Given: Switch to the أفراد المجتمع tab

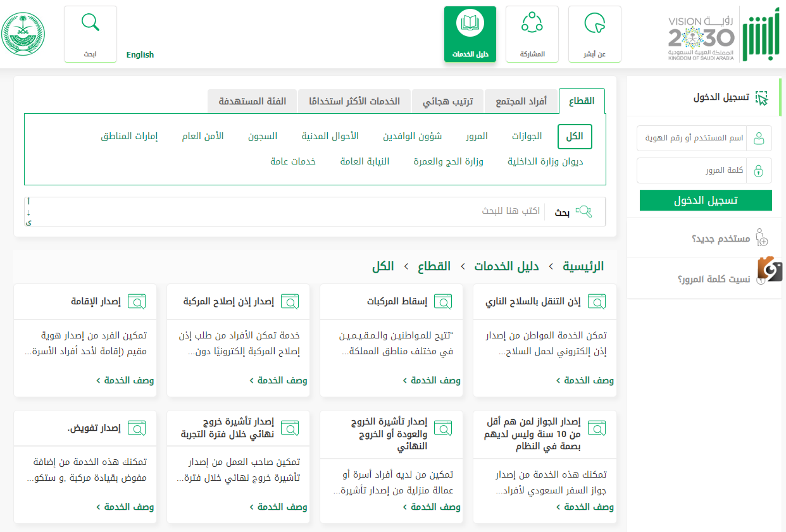Looking at the screenshot, I should click(521, 101).
